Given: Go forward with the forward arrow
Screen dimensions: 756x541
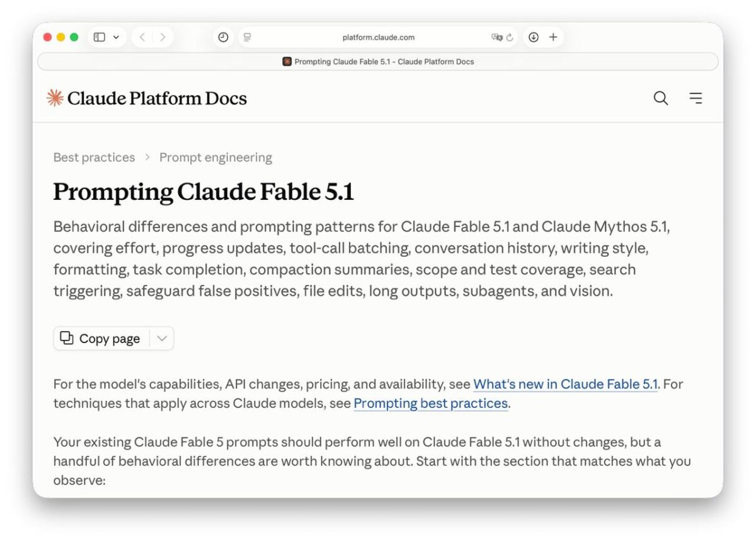Looking at the screenshot, I should 163,37.
